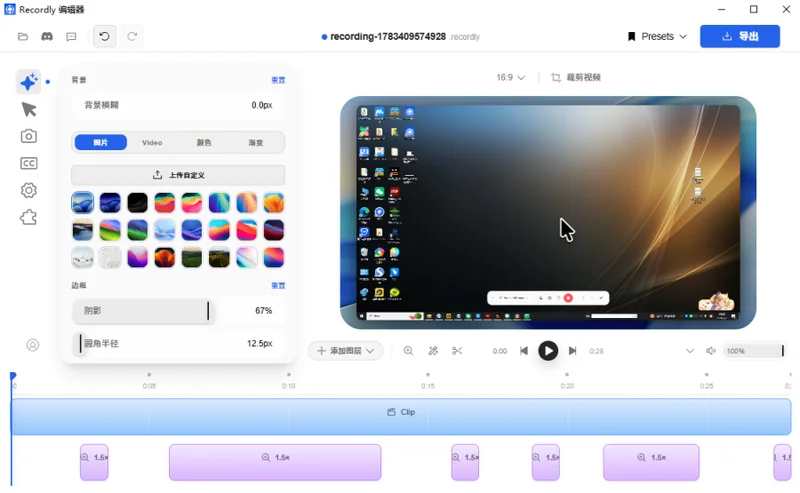Select the selected blue wave wallpaper
This screenshot has height=493, width=800.
83,203
